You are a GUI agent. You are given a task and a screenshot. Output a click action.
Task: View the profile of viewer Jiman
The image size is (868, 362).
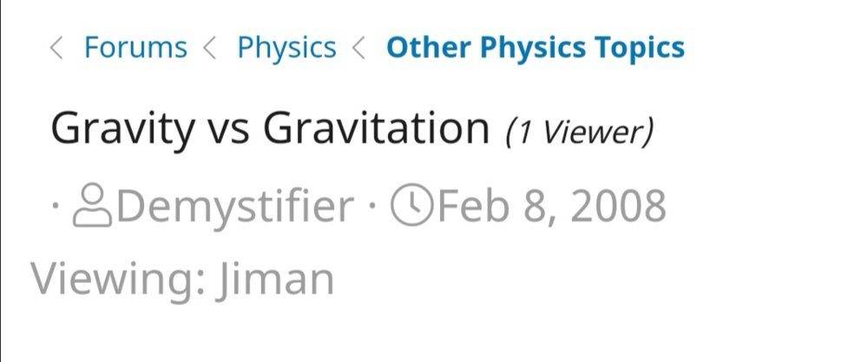point(278,280)
